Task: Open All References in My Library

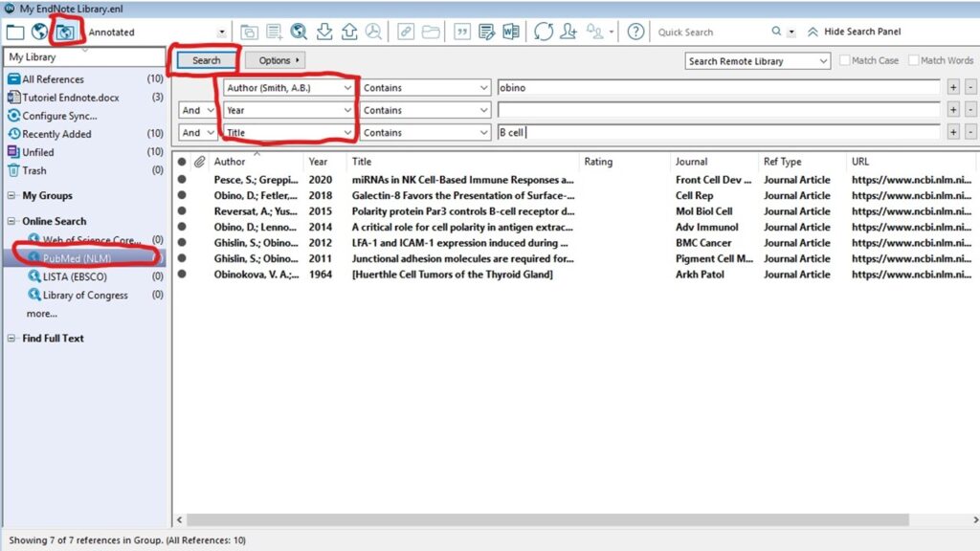Action: click(x=53, y=79)
